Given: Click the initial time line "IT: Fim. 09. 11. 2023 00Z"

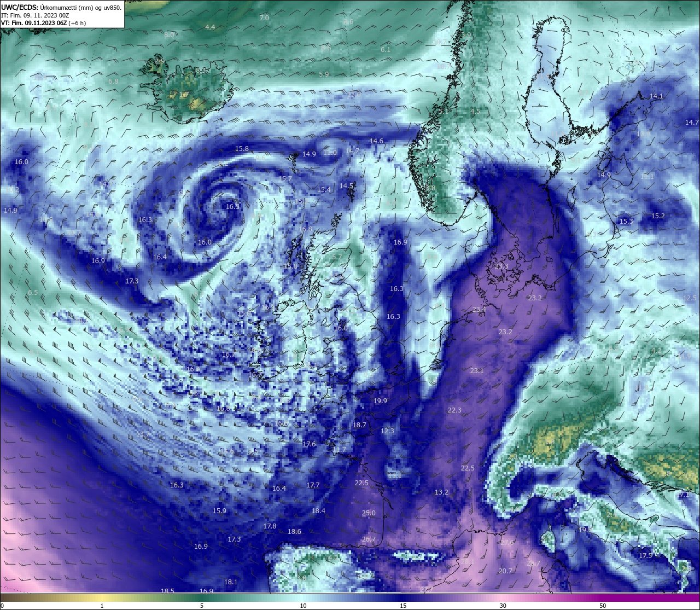Looking at the screenshot, I should 35,15.
